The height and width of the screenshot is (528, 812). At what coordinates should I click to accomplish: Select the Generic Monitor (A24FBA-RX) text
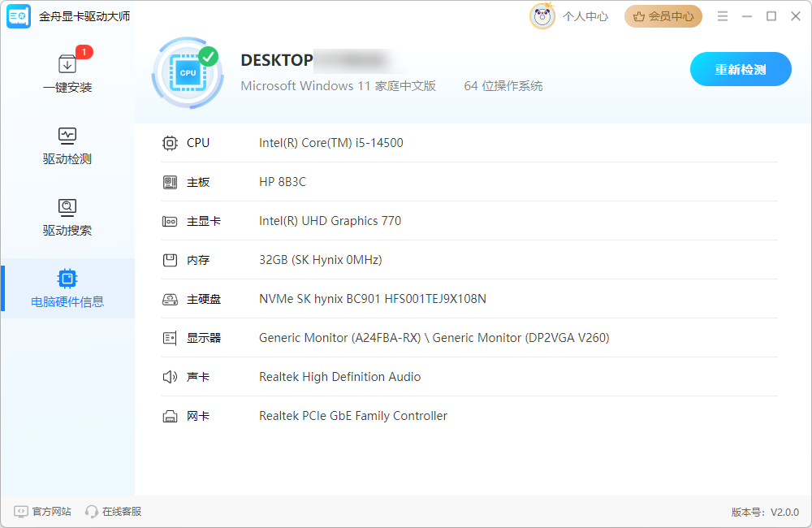(x=339, y=338)
